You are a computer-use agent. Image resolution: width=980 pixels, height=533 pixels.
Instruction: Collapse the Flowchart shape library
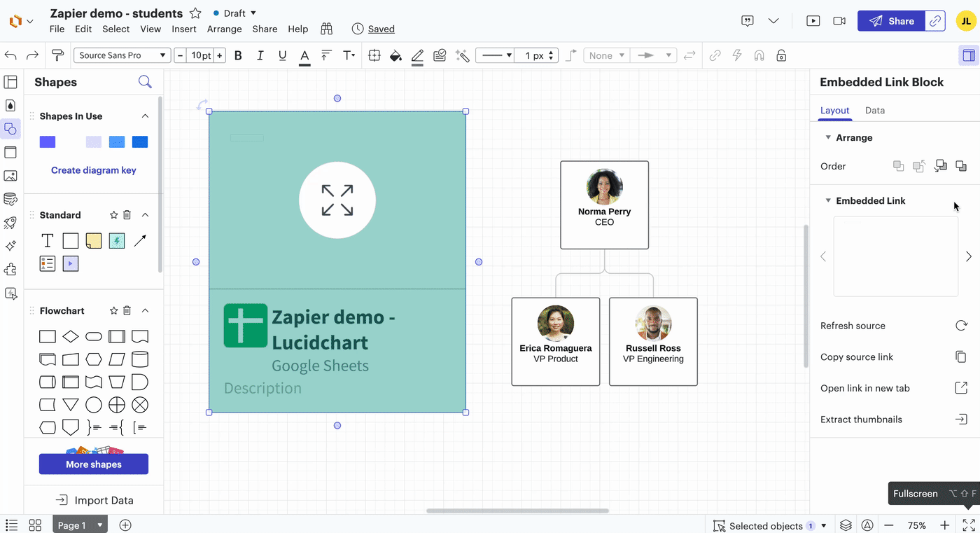coord(145,310)
